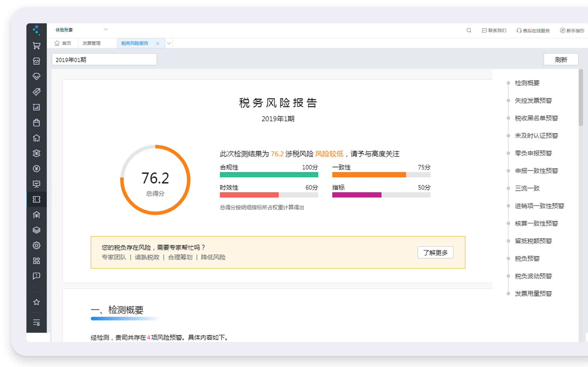588x367 pixels.
Task: Jump to 税收黑名单预警 in outline
Action: 536,118
